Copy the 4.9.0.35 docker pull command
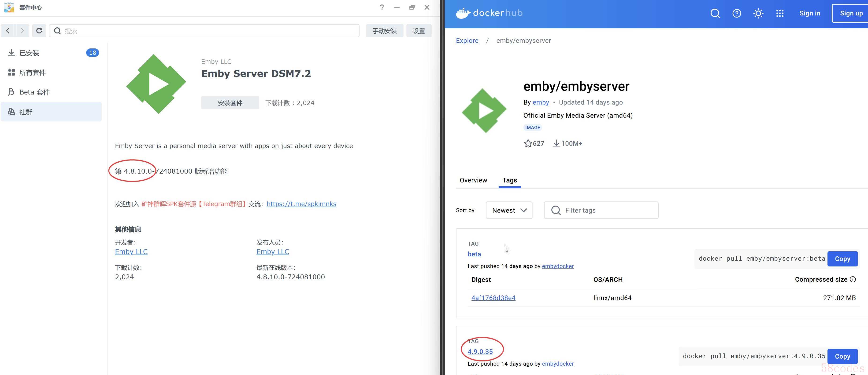Screen dimensions: 868x375 842,356
